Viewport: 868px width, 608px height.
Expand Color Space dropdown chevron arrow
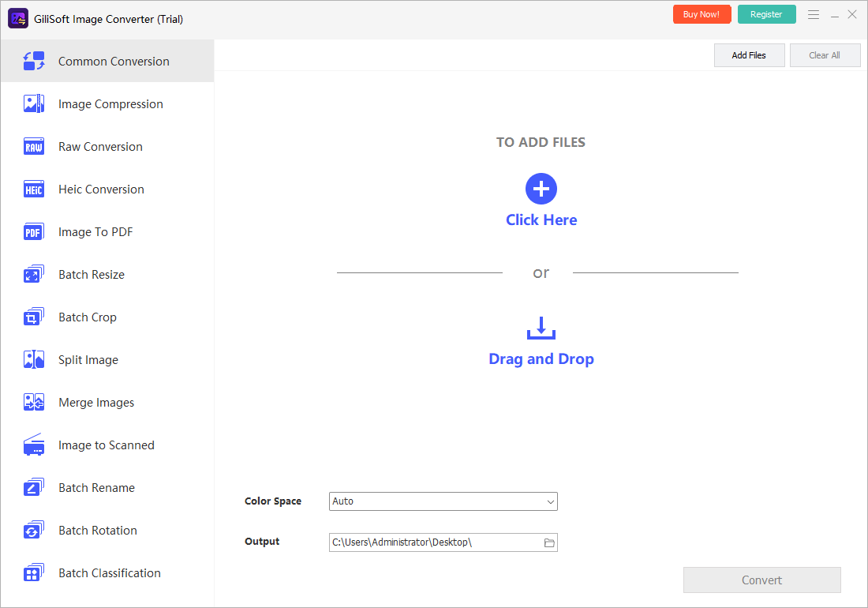pos(550,501)
